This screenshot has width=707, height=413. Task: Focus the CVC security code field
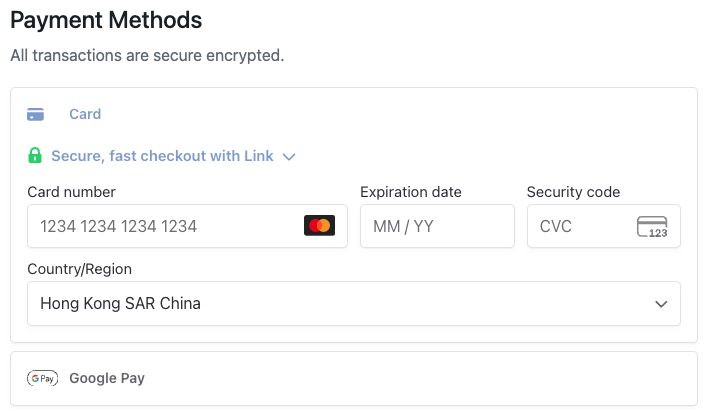[580, 226]
